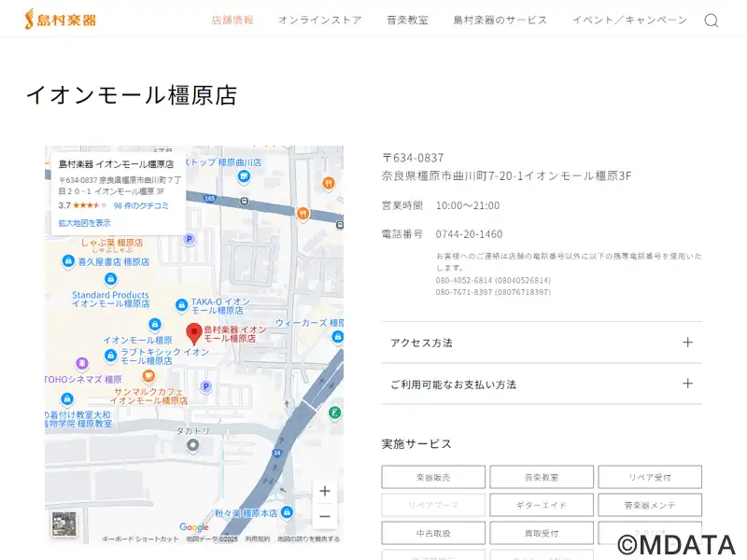Click 拡大地図を表示 link

[x=84, y=223]
